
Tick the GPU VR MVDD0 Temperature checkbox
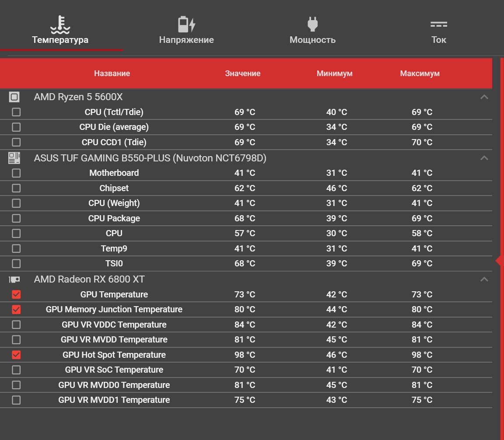[x=16, y=385]
